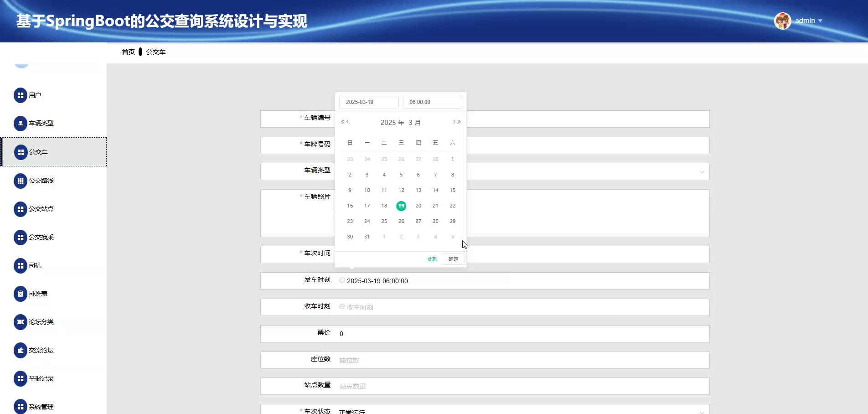The width and height of the screenshot is (868, 414).
Task: Go to 交流论坛 in the sidebar
Action: pos(41,350)
